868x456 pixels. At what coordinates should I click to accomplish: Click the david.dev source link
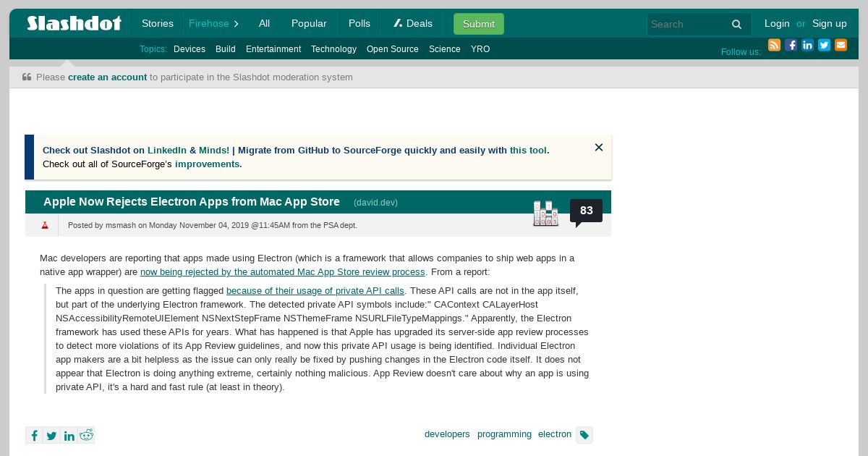coord(375,203)
